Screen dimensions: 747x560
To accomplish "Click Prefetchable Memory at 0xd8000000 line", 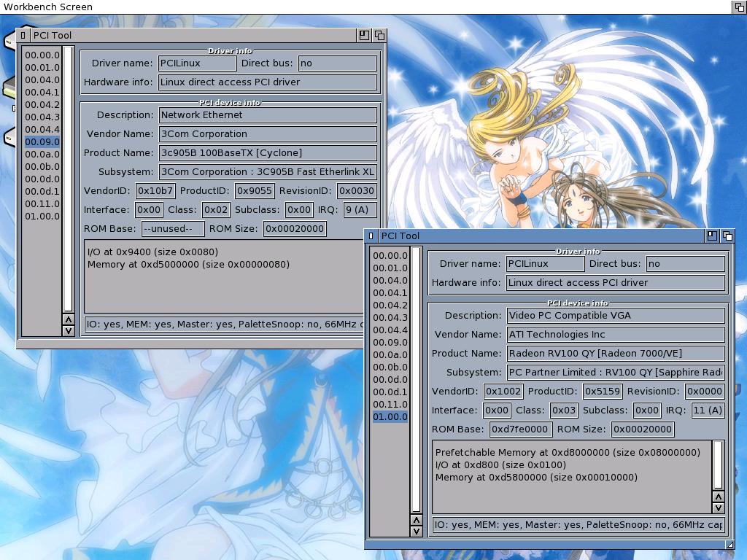I will (568, 452).
